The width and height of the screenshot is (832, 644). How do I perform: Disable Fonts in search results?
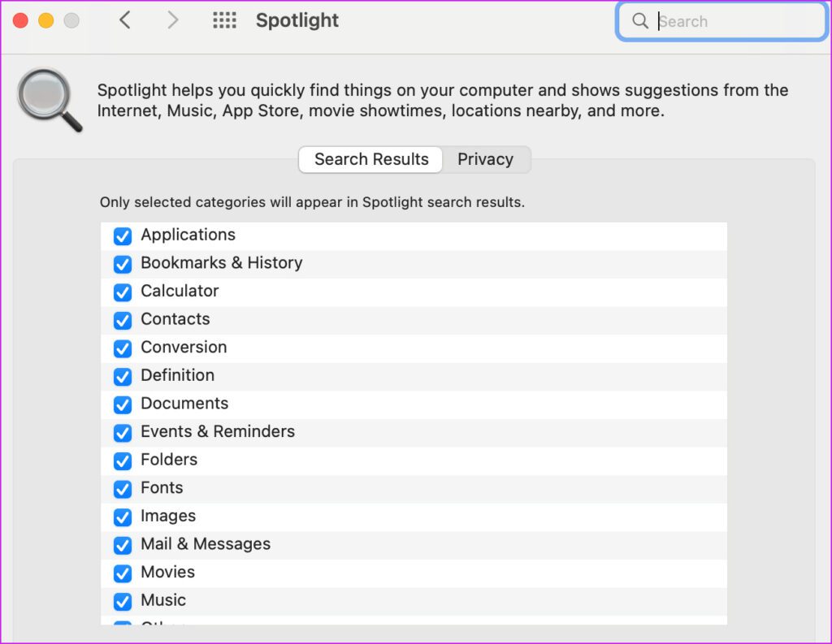click(x=123, y=489)
